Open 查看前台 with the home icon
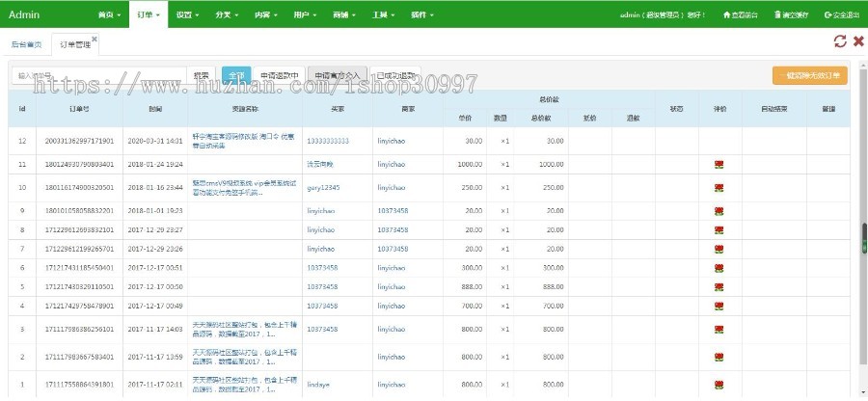The image size is (868, 401). click(741, 14)
